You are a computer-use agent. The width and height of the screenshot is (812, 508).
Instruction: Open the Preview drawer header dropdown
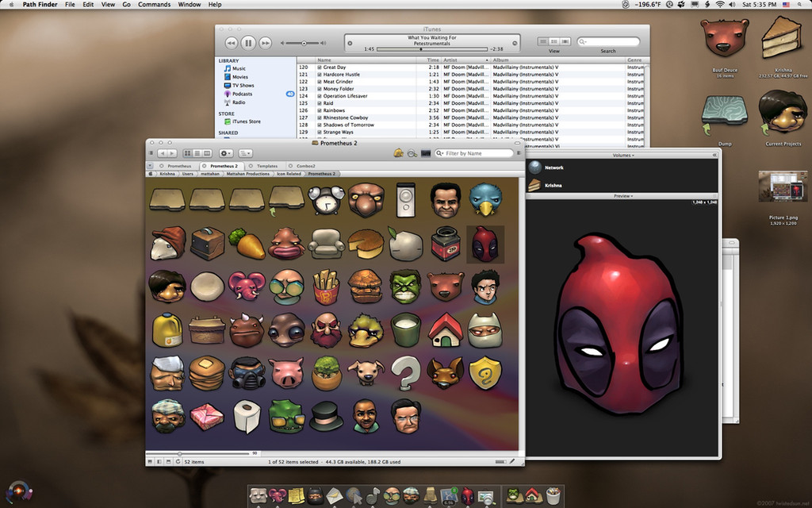[x=623, y=196]
